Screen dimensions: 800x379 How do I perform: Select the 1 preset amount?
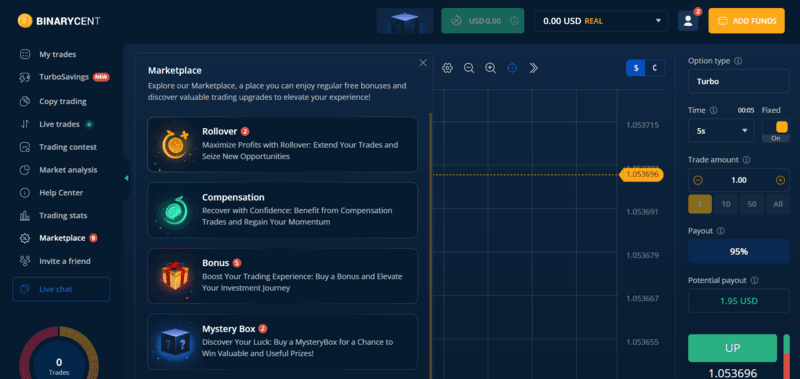[700, 204]
